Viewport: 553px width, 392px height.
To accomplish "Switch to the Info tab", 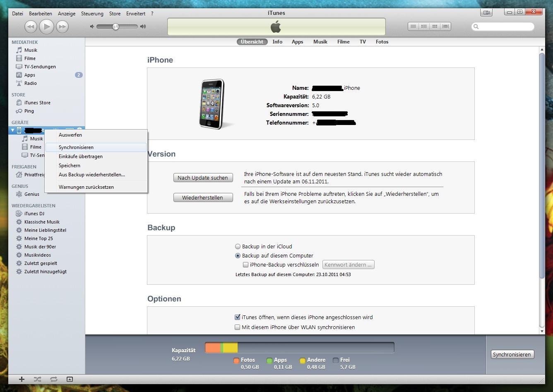I will (x=277, y=42).
